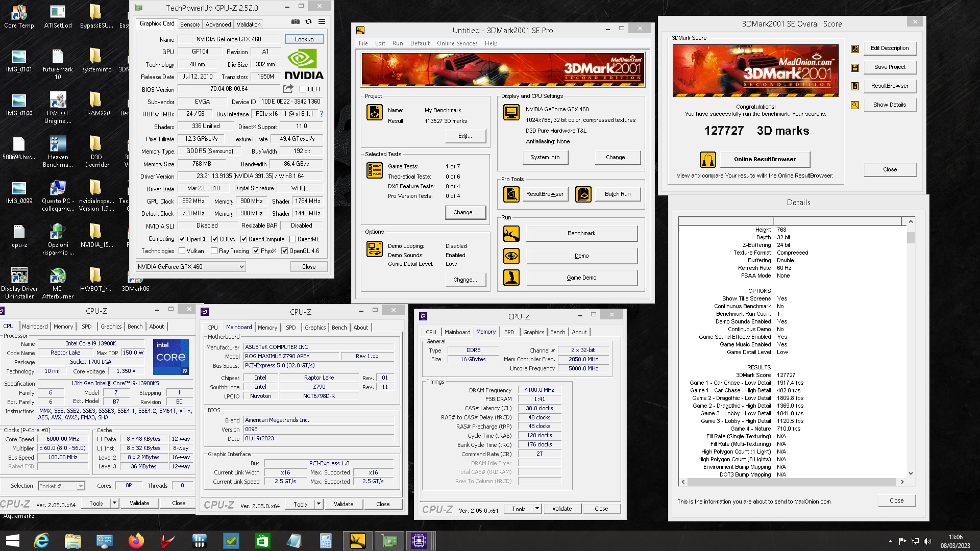Click the GPU Name field in GPU-Z
Image resolution: width=980 pixels, height=551 pixels.
[x=228, y=39]
